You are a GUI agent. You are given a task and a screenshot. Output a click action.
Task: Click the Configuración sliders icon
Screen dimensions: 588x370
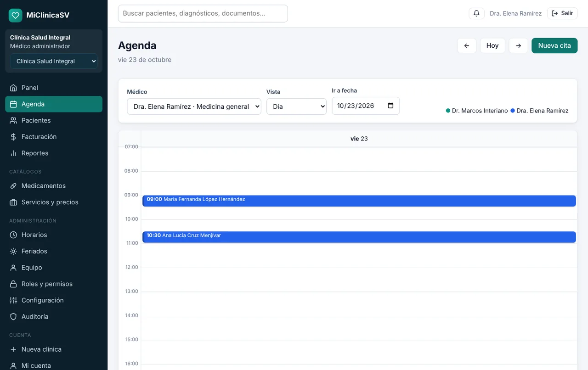point(13,300)
